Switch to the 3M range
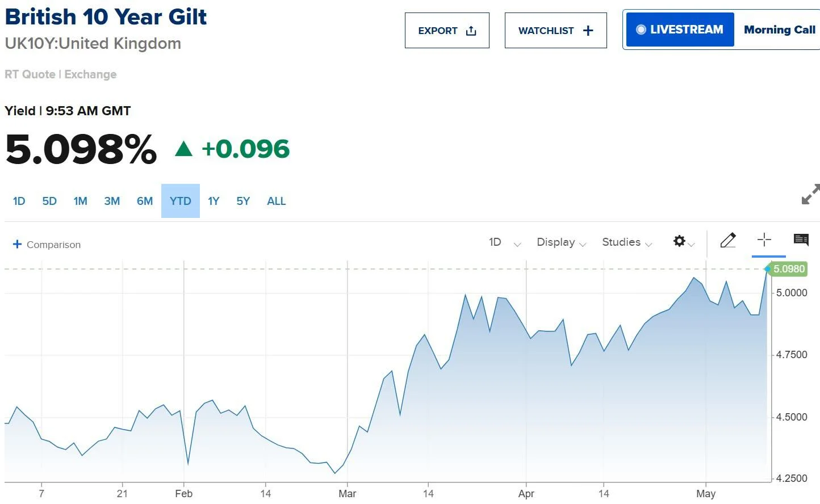 click(112, 201)
